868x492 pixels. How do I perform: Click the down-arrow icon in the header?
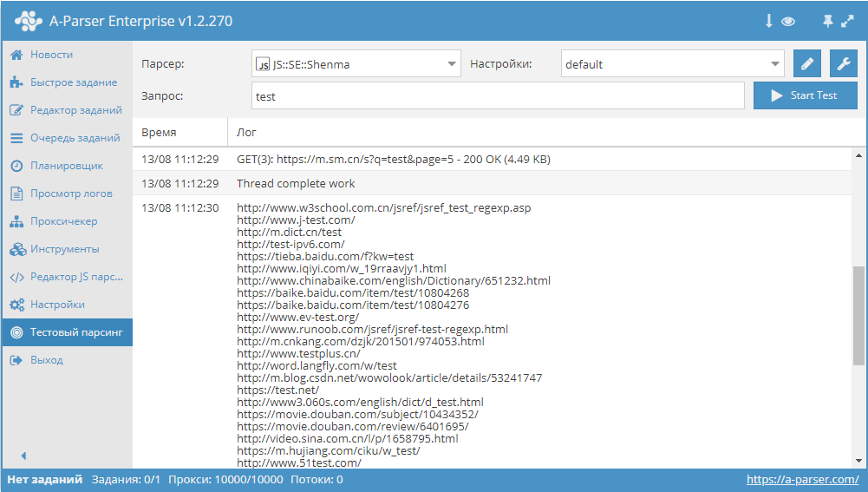coord(768,21)
